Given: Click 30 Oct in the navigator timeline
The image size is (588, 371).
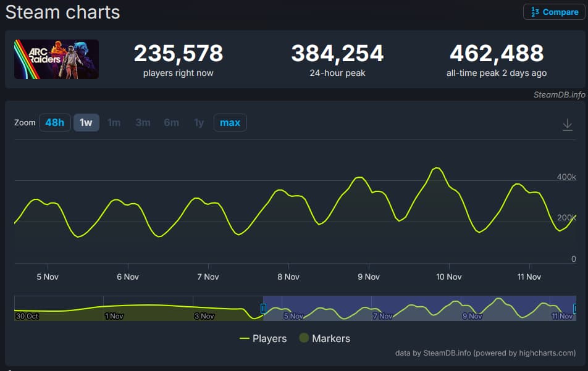Looking at the screenshot, I should pyautogui.click(x=27, y=316).
